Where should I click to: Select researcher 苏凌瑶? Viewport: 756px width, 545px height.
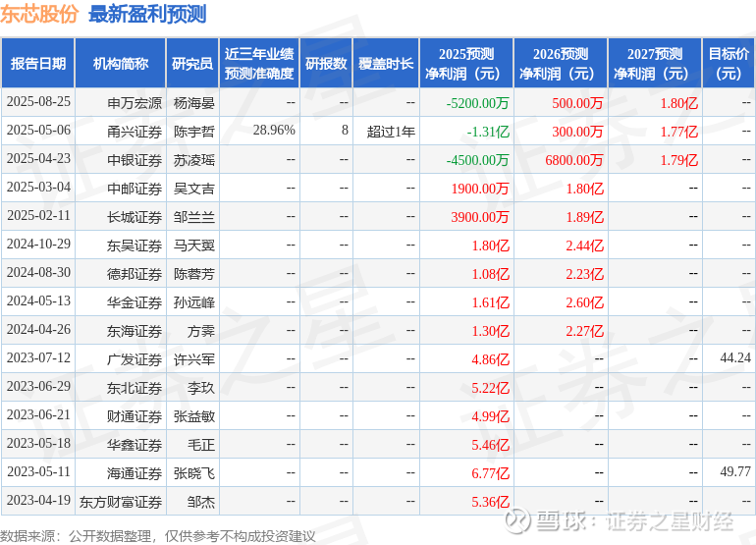tap(193, 160)
